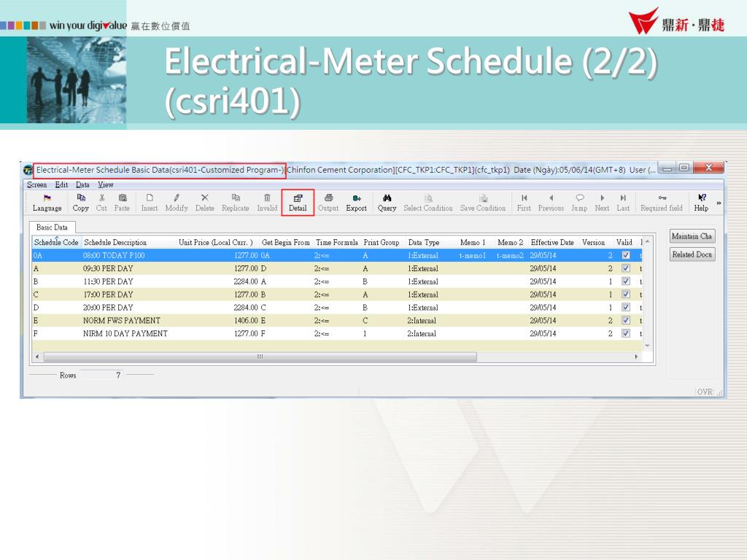This screenshot has width=747, height=560.
Task: Select the Basic Data tab
Action: pyautogui.click(x=52, y=227)
